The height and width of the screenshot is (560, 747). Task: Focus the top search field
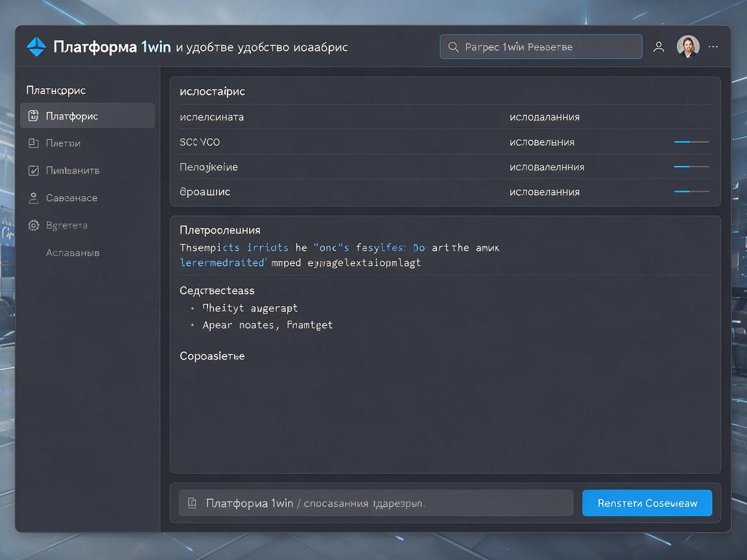click(x=541, y=47)
